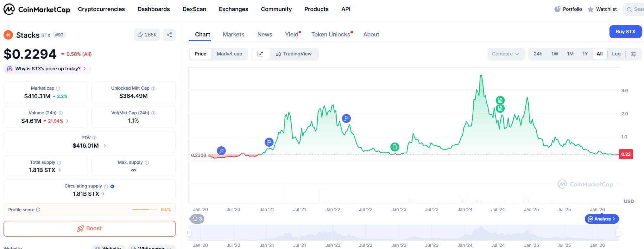Expand FDV details chevron
Image resolution: width=644 pixels, height=249 pixels.
105,146
